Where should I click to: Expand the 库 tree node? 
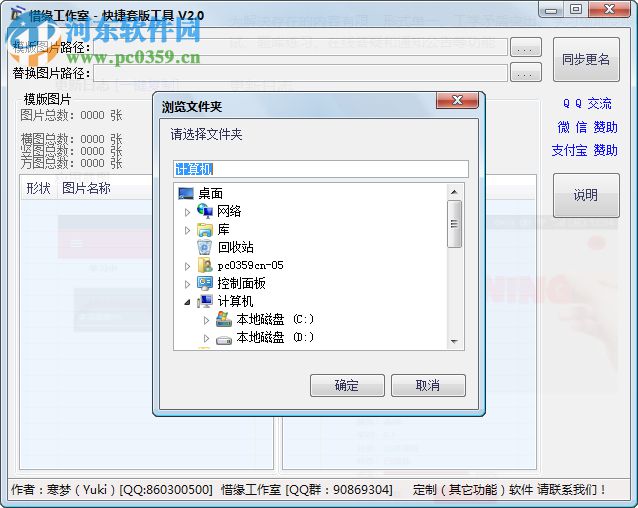point(187,230)
